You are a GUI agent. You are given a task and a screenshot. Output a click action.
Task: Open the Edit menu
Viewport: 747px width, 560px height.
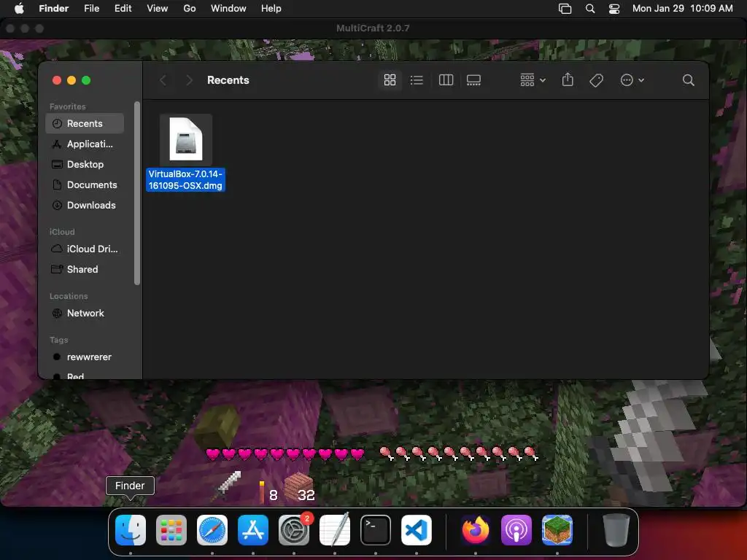coord(123,9)
